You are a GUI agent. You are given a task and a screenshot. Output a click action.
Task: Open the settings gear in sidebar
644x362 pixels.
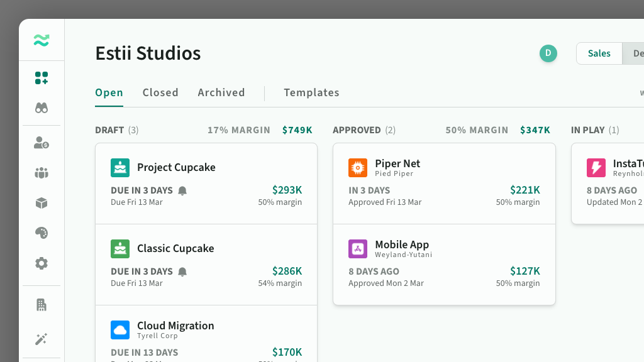click(x=42, y=263)
